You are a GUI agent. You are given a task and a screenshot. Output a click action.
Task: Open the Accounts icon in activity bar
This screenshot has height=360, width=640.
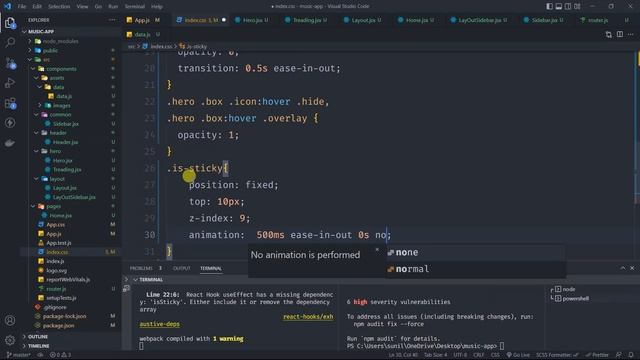pyautogui.click(x=10, y=320)
